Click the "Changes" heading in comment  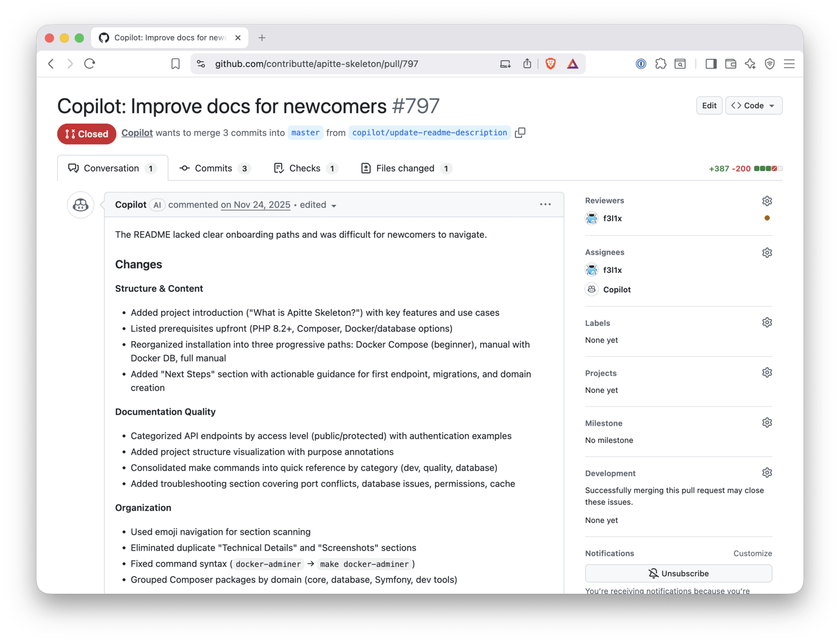tap(138, 264)
